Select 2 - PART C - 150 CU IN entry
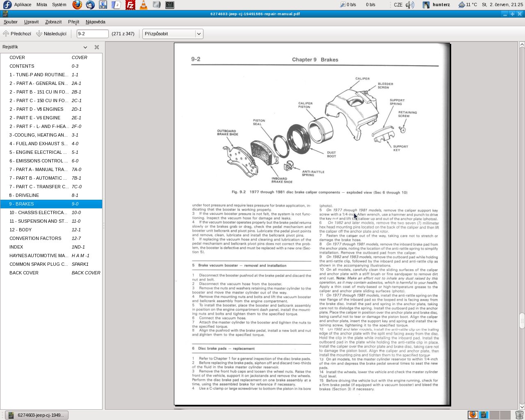The image size is (525, 420). (x=51, y=100)
